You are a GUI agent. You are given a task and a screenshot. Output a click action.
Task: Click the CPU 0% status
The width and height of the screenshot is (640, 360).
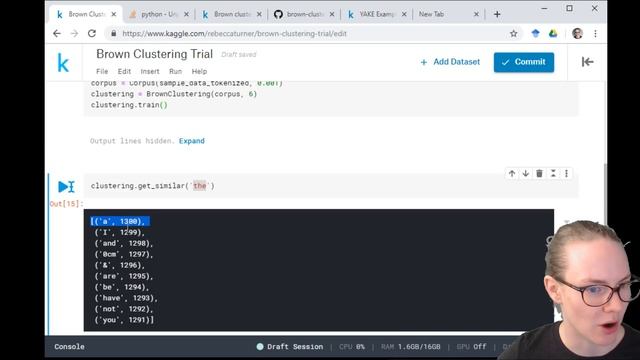coord(352,347)
